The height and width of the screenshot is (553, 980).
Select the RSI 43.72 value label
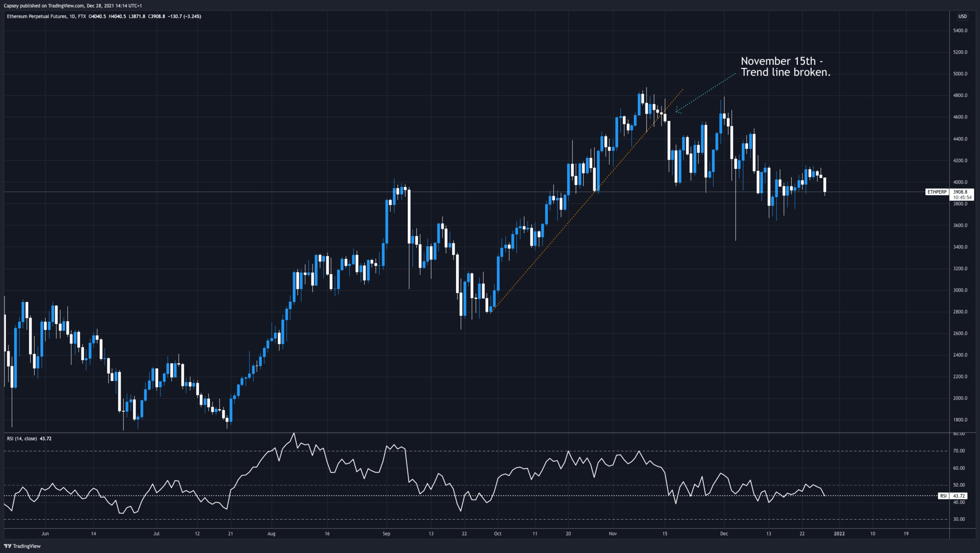(x=958, y=496)
